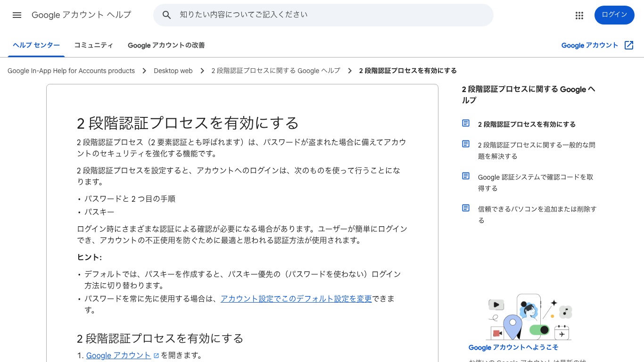Screen dimensions: 644x362
Task: Go to Google In-App Help for Accounts products breadcrumb
Action: [x=71, y=71]
